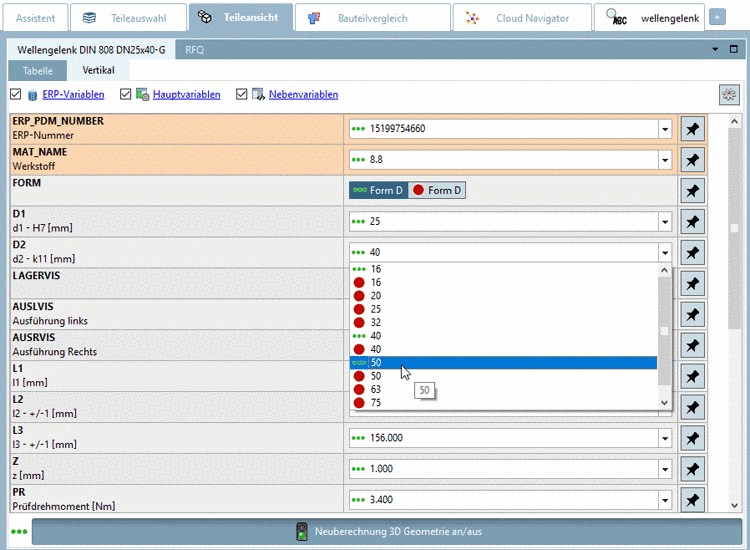Screen dimensions: 750x550
Task: Switch to the Cloud Navigator tab
Action: pos(522,18)
